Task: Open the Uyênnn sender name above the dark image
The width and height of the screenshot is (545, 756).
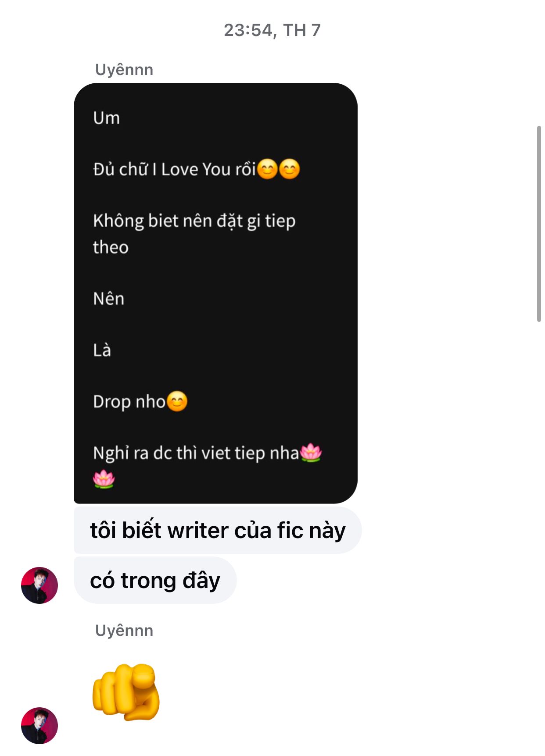Action: click(x=124, y=69)
